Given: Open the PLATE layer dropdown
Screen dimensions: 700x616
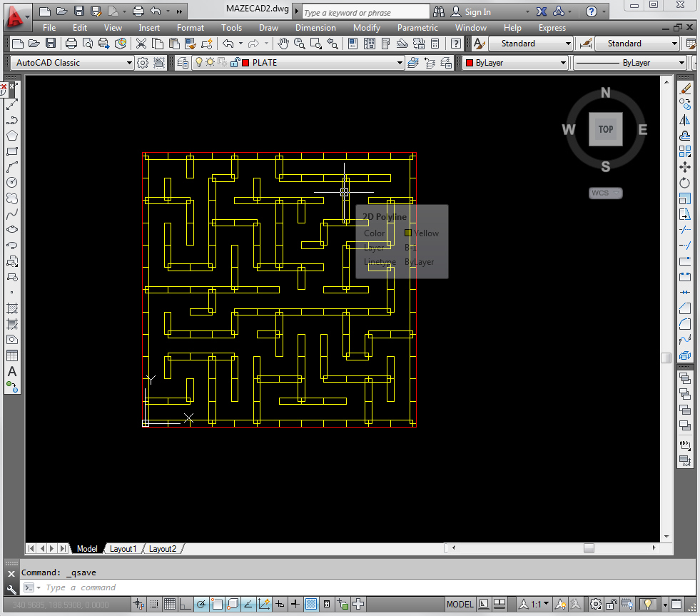Looking at the screenshot, I should point(298,63).
